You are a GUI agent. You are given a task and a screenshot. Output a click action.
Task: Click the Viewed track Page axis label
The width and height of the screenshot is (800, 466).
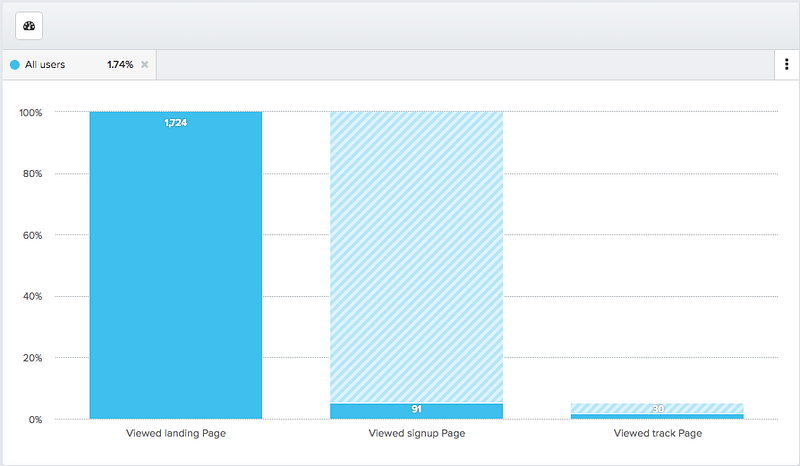point(658,433)
